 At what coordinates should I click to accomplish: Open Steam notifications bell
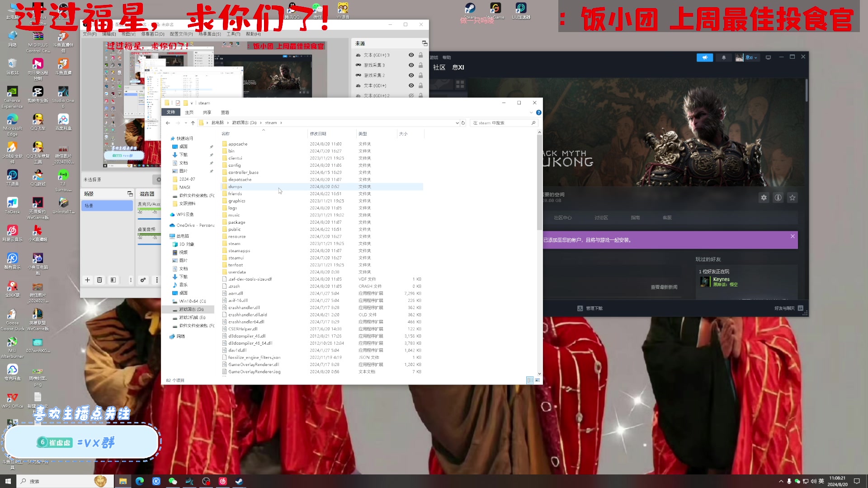point(724,57)
